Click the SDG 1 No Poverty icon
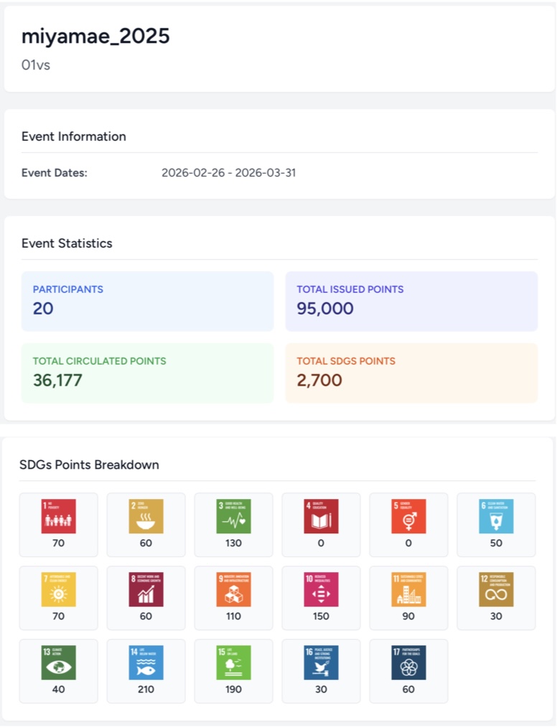This screenshot has width=560, height=728. point(59,516)
